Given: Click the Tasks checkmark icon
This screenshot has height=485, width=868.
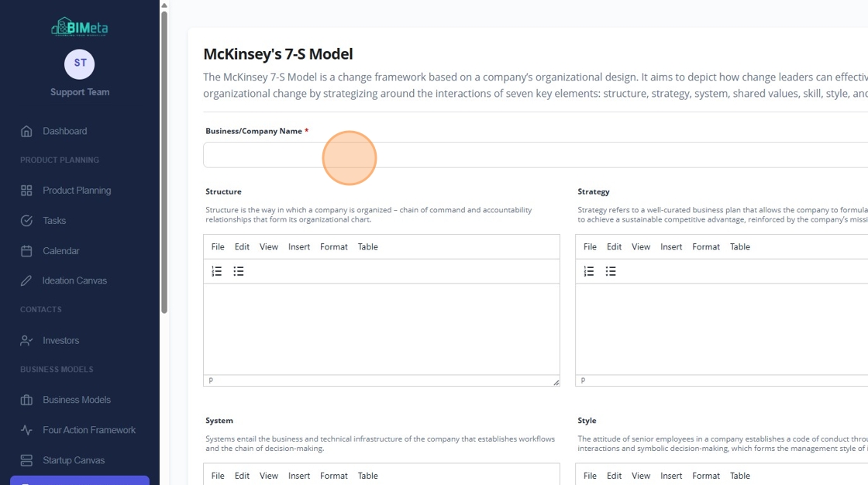Looking at the screenshot, I should pos(26,221).
